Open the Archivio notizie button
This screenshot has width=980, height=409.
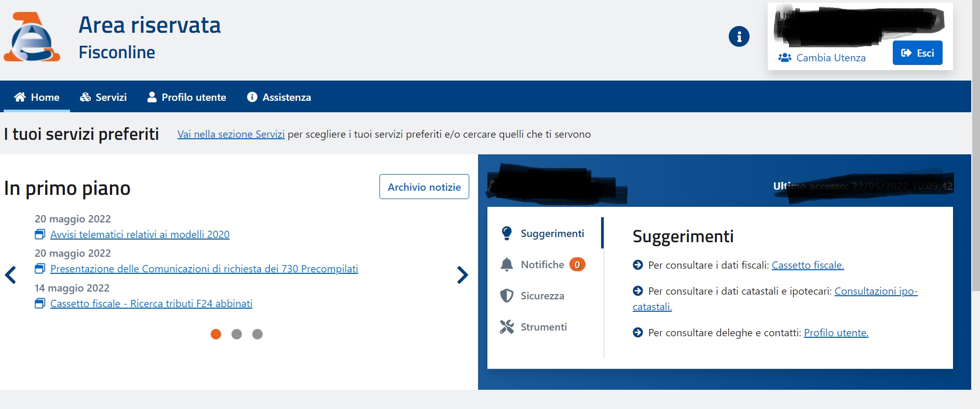[x=424, y=187]
